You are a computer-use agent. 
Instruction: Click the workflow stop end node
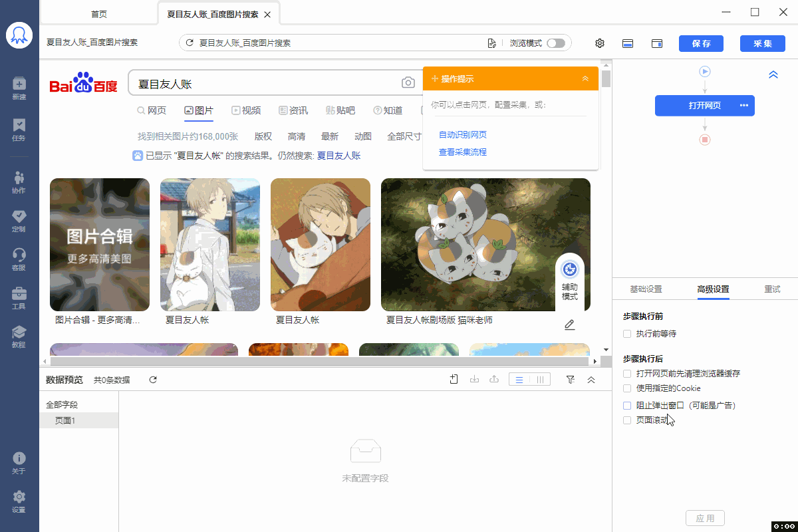pyautogui.click(x=705, y=140)
